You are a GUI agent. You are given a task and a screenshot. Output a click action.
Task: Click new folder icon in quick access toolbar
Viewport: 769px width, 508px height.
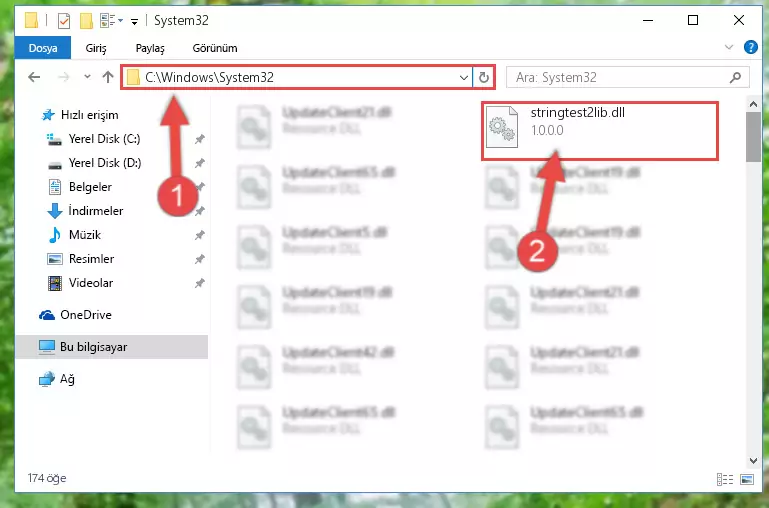pyautogui.click(x=86, y=21)
